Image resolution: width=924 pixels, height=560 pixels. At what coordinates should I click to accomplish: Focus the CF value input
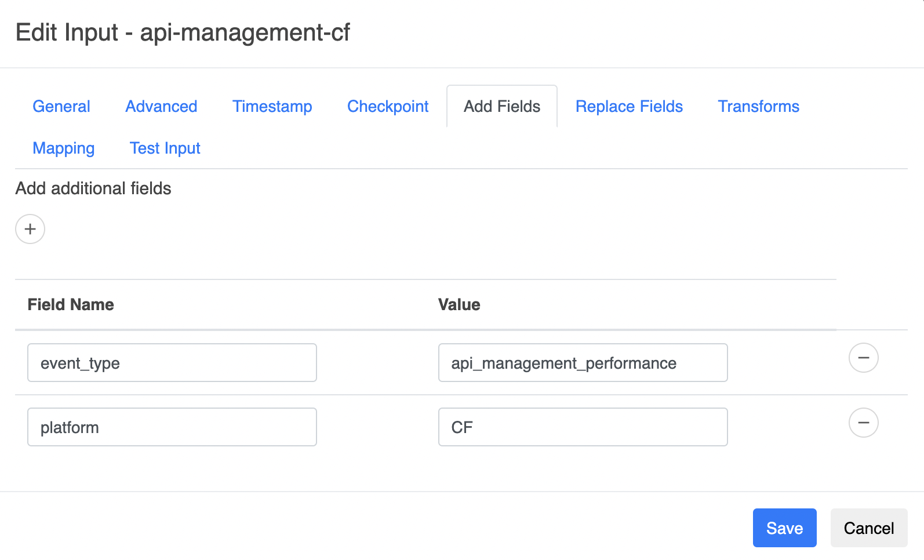tap(583, 427)
